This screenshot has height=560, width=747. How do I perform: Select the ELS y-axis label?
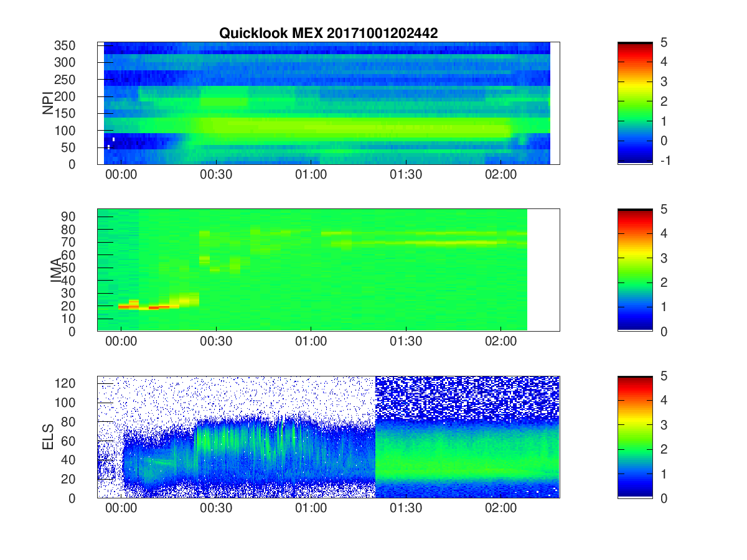47,437
